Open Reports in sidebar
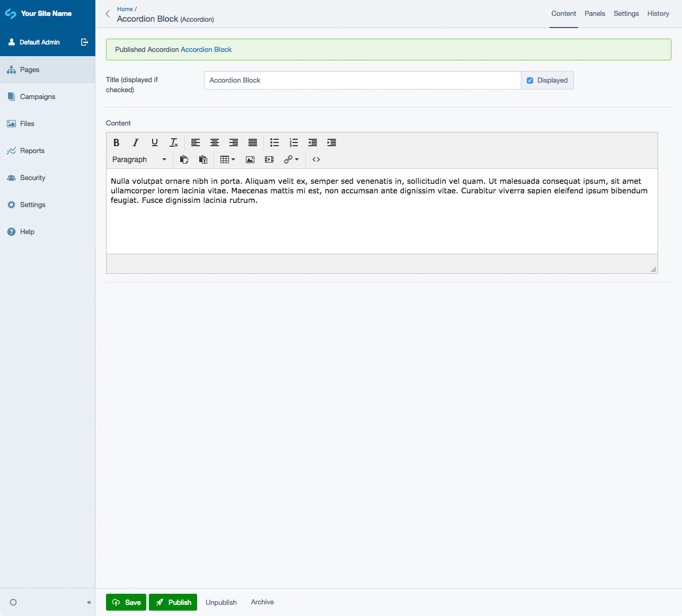 48,150
